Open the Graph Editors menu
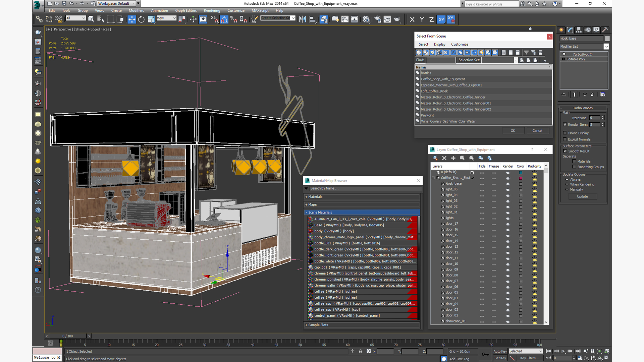644x362 pixels. point(186,11)
